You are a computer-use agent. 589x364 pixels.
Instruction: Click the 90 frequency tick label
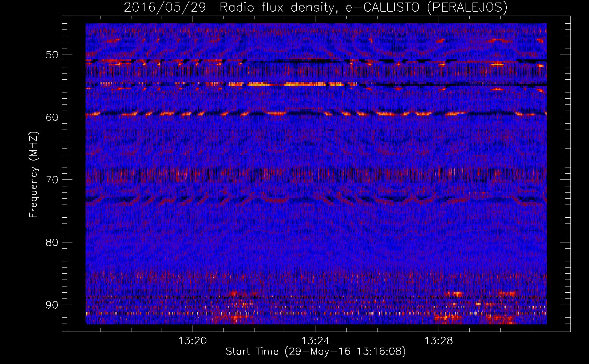click(52, 305)
